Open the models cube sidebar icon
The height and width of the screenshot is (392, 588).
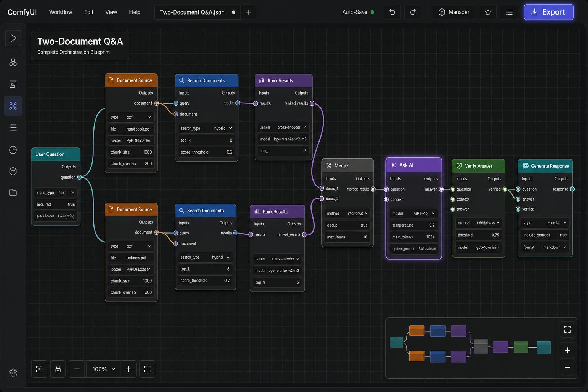[13, 171]
